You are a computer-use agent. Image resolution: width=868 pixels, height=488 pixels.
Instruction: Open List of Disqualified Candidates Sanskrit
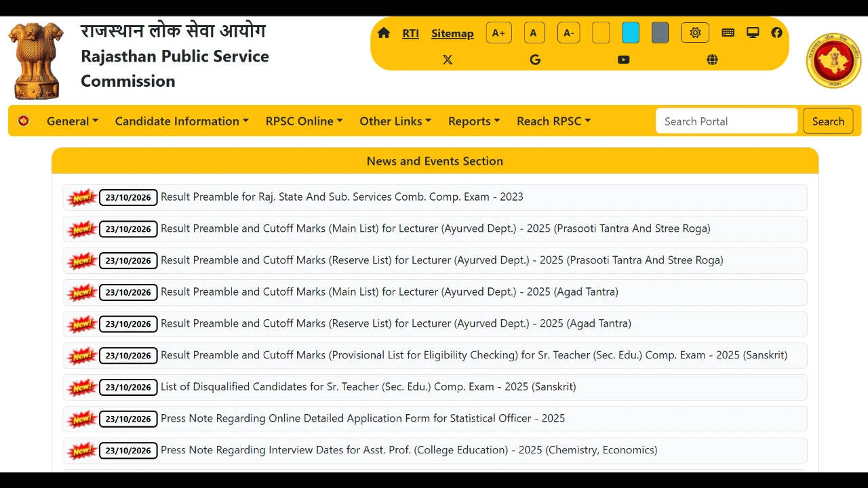(x=368, y=387)
